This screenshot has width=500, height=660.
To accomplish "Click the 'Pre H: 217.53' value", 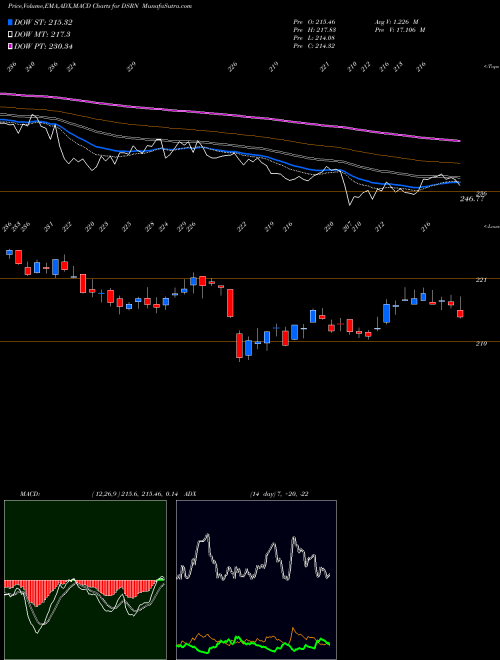I will pyautogui.click(x=314, y=30).
